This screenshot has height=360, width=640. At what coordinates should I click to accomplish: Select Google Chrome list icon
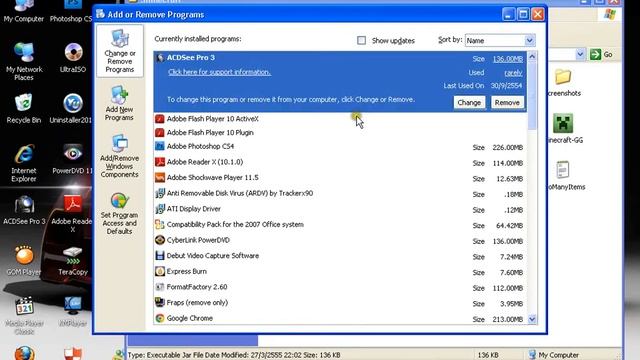pyautogui.click(x=160, y=318)
